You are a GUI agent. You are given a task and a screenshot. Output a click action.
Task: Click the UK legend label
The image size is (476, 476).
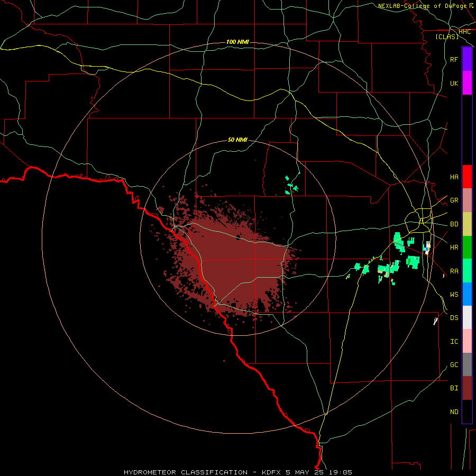point(454,83)
